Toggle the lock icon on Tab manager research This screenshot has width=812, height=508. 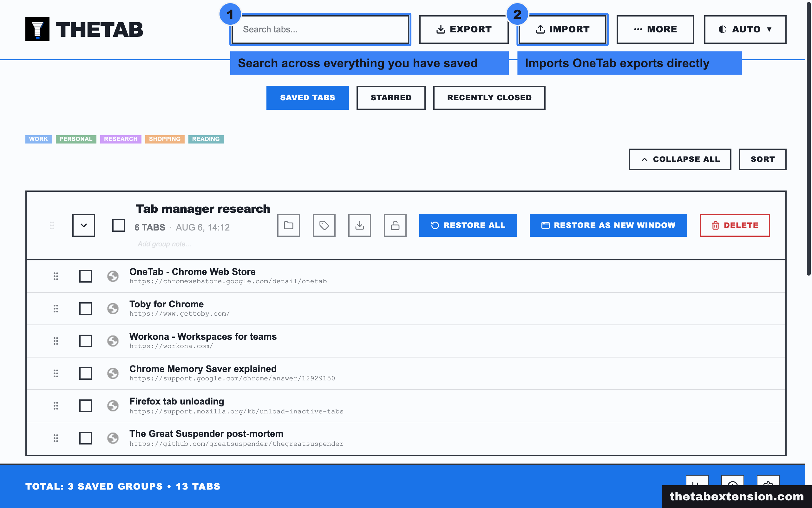(395, 225)
